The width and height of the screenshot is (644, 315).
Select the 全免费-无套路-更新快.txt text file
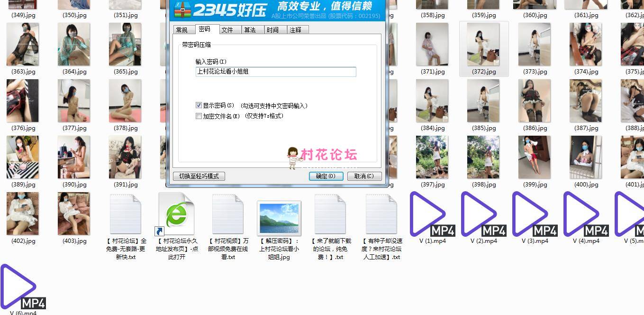(x=126, y=214)
